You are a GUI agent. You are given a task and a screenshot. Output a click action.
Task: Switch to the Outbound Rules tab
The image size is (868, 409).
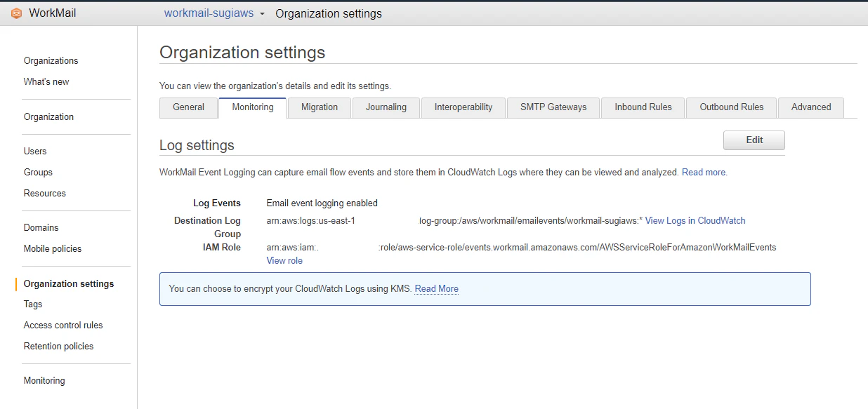pyautogui.click(x=731, y=107)
